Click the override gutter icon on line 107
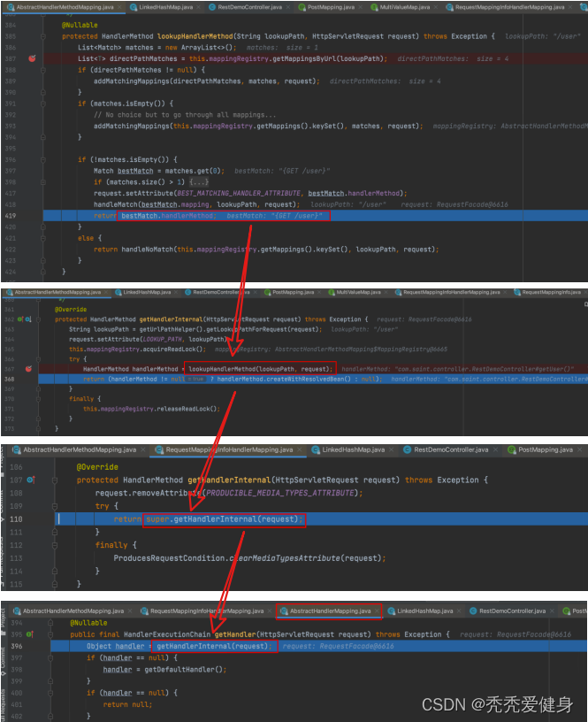 click(x=31, y=480)
